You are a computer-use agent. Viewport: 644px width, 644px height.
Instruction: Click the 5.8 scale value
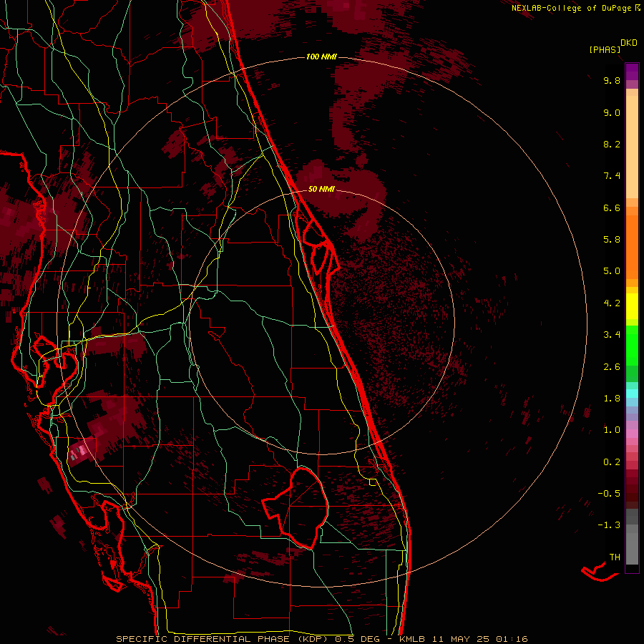click(x=612, y=240)
